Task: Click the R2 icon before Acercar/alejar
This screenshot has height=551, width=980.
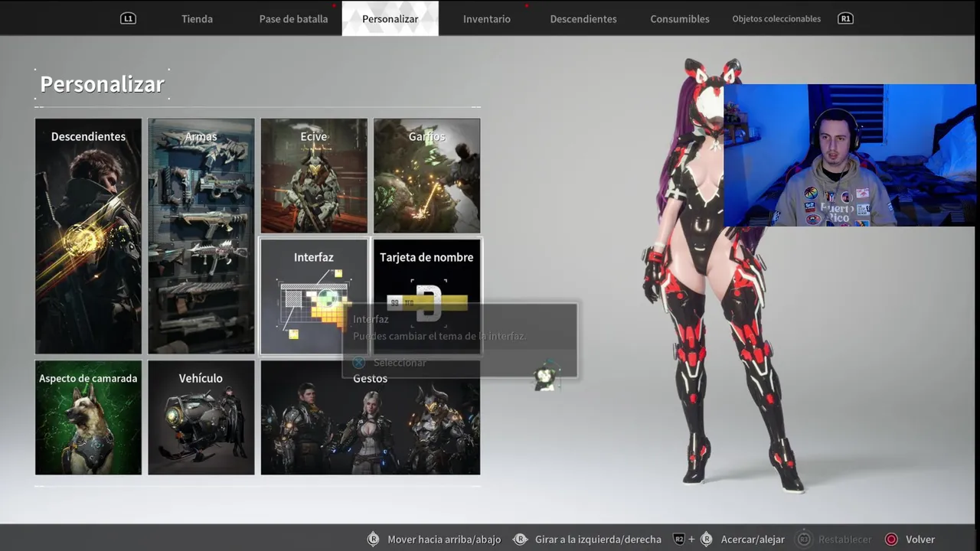Action: tap(679, 540)
